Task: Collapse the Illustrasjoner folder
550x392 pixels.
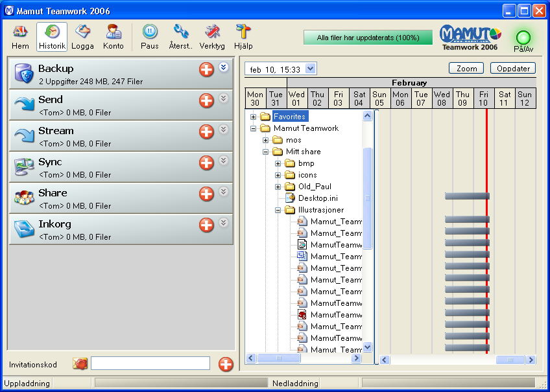Action: 278,210
